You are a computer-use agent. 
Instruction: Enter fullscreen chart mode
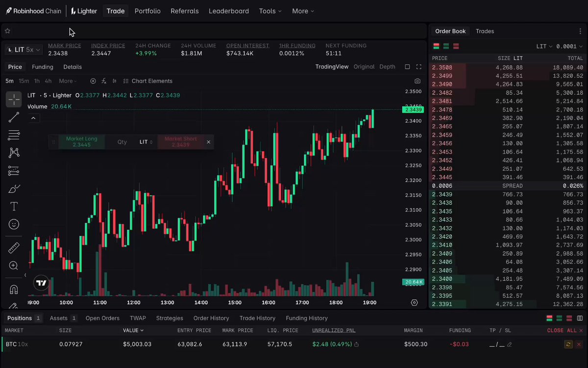pyautogui.click(x=418, y=67)
